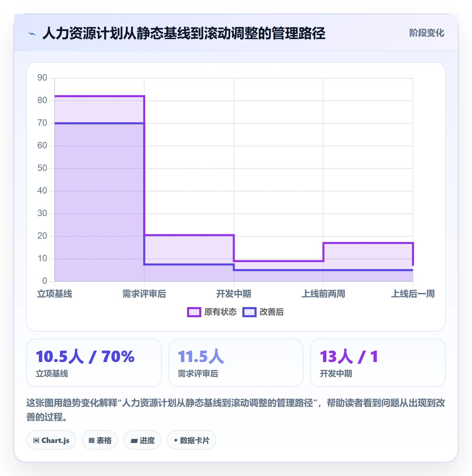This screenshot has height=476, width=472.
Task: Click the blue 改善后 legend swatch
Action: tap(249, 312)
